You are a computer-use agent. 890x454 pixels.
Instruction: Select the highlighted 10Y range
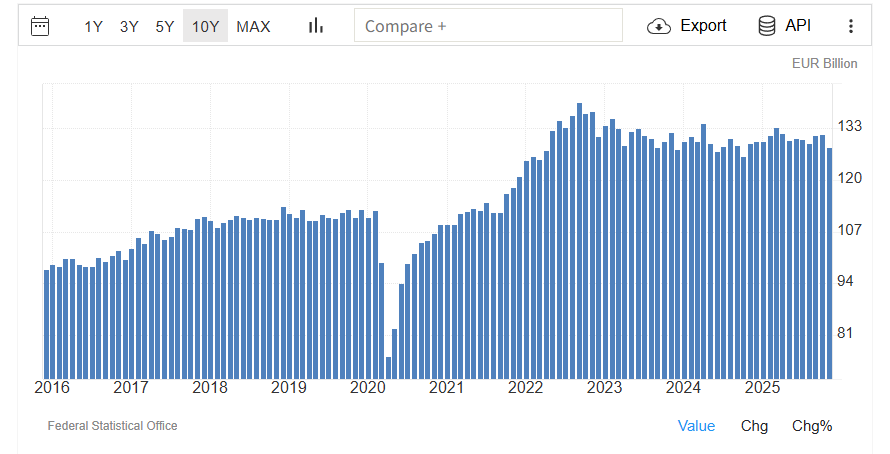pos(205,26)
